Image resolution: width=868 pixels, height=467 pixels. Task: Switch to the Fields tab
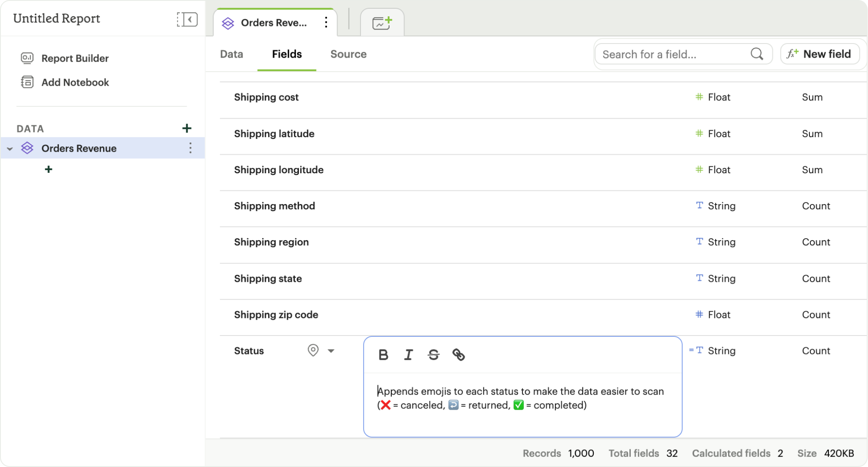click(287, 54)
